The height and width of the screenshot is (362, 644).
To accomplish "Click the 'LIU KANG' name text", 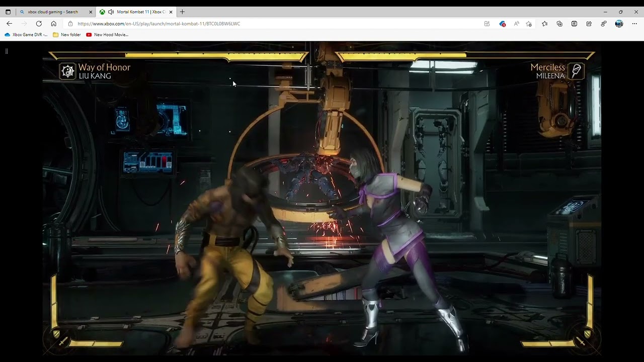I will pyautogui.click(x=95, y=76).
